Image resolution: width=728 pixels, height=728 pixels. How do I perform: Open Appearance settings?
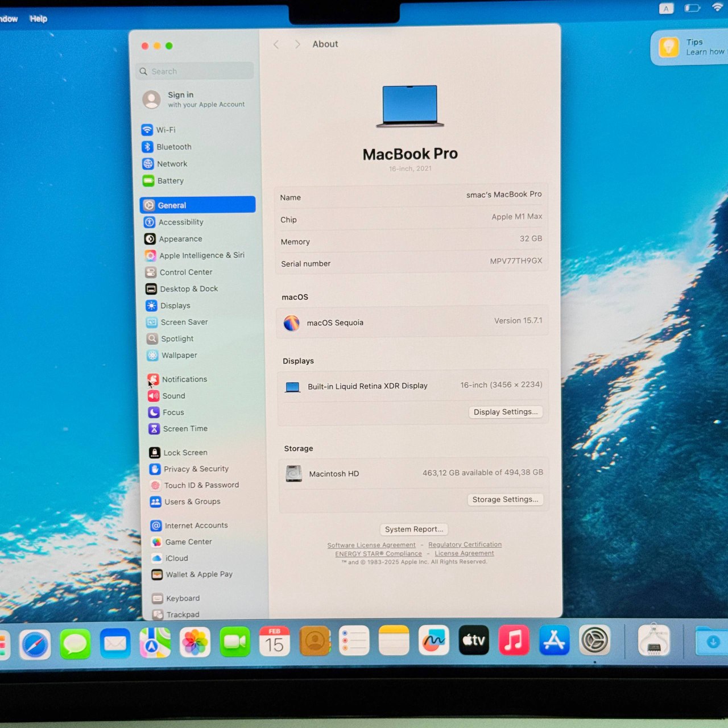tap(180, 239)
